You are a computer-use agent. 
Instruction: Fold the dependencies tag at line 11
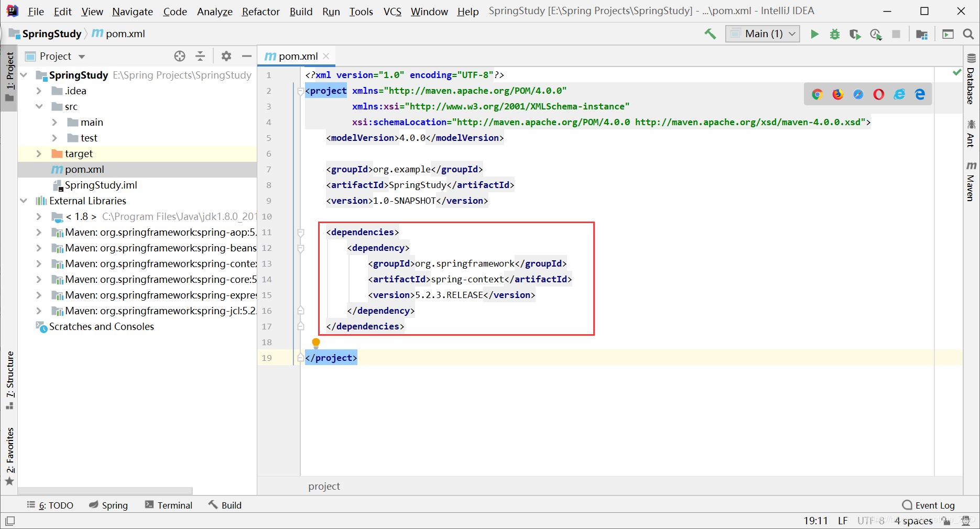[x=301, y=232]
